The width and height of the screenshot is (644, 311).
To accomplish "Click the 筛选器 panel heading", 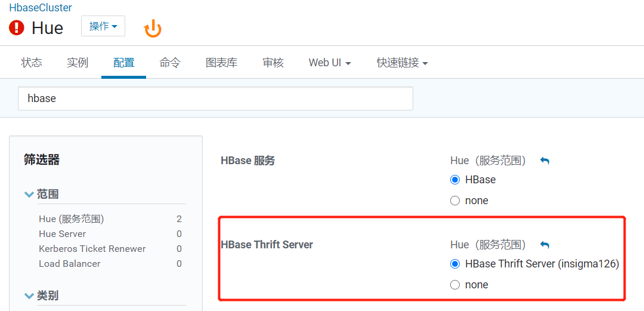I will (42, 159).
